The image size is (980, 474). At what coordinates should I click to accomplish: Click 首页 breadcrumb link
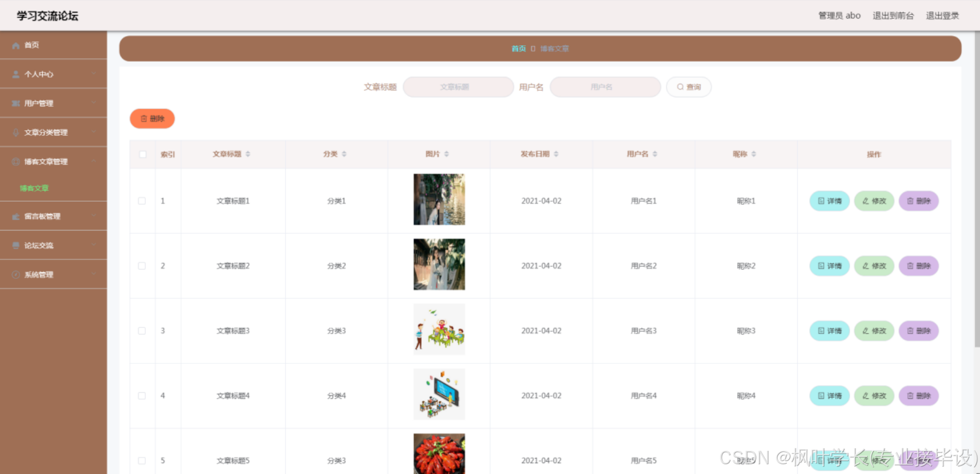[x=519, y=48]
